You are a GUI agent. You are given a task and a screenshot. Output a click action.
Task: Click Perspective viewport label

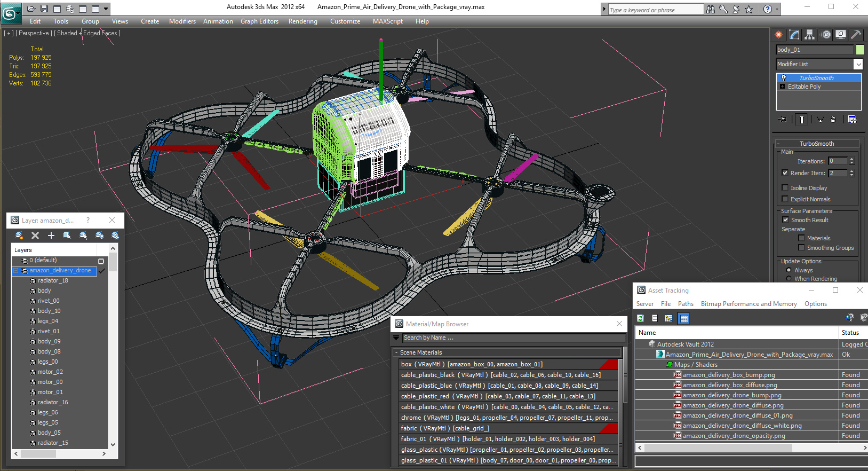pyautogui.click(x=34, y=33)
